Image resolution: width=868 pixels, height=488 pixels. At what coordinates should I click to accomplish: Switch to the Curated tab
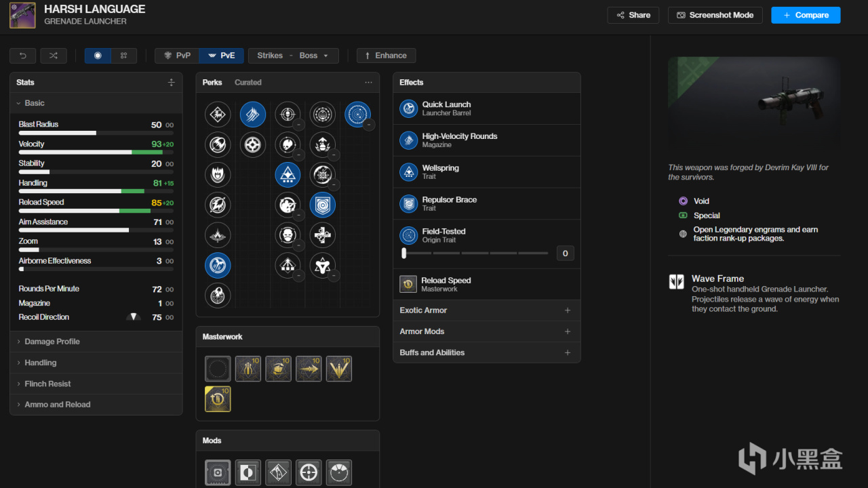tap(248, 82)
